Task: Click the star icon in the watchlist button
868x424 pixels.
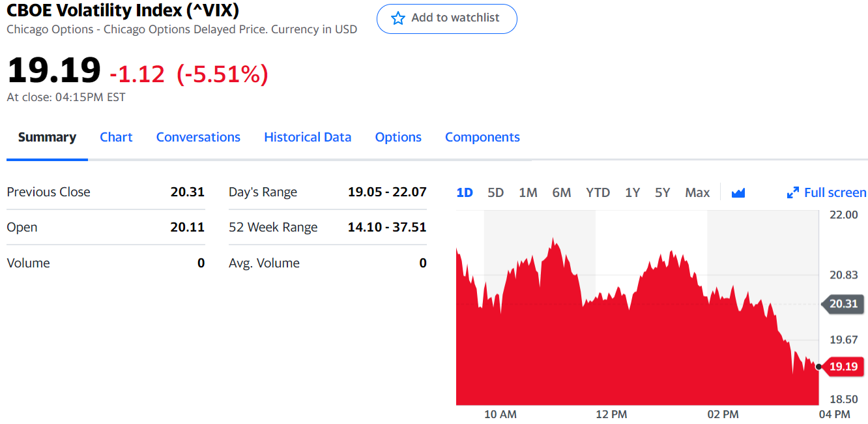Action: click(398, 18)
